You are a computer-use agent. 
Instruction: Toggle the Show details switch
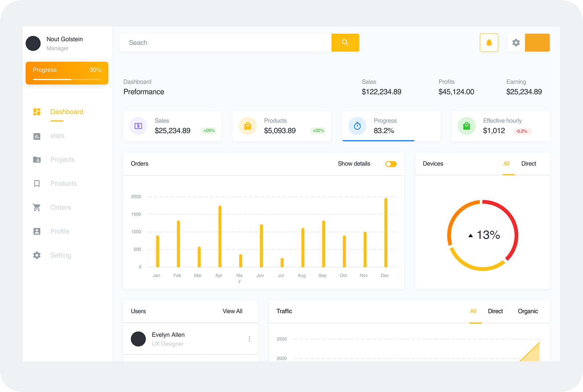[391, 164]
